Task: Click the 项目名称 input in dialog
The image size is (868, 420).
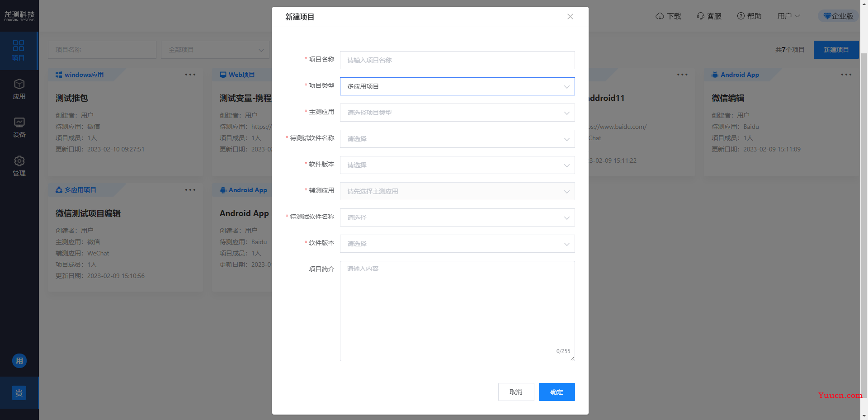Action: pos(457,60)
